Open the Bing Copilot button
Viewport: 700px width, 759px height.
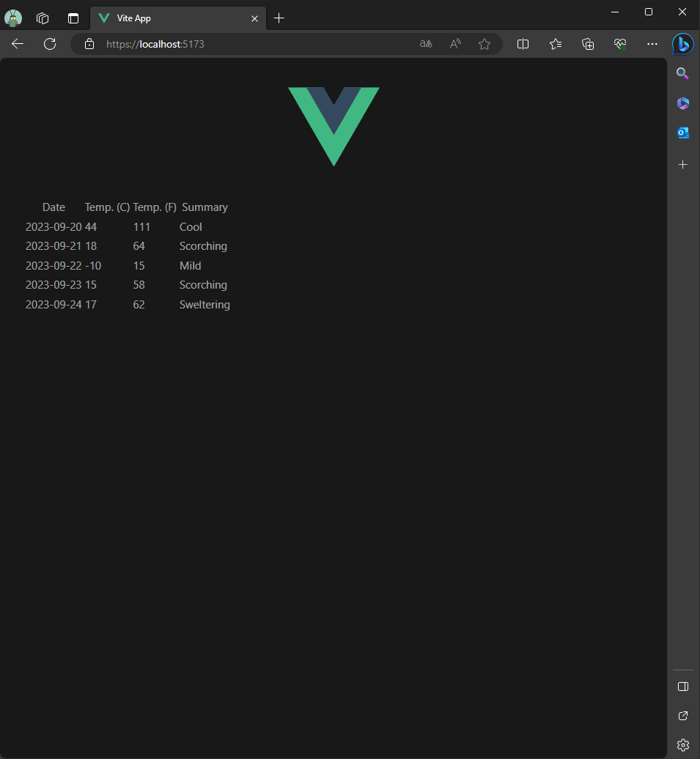coord(683,44)
